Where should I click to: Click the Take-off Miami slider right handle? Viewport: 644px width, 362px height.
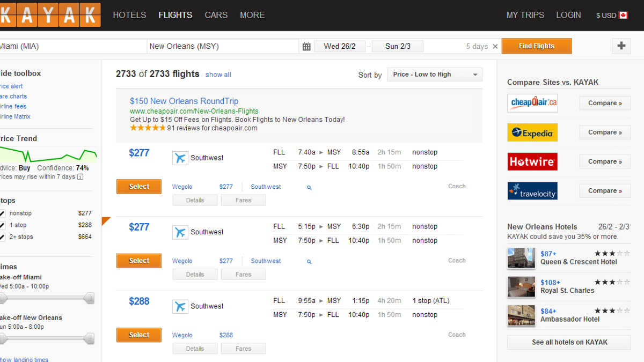click(89, 298)
